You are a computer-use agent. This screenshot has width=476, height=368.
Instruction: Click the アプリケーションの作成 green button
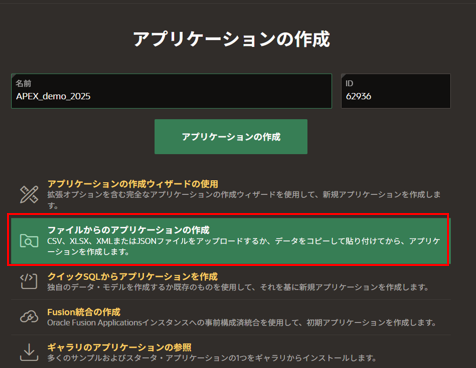tap(231, 137)
